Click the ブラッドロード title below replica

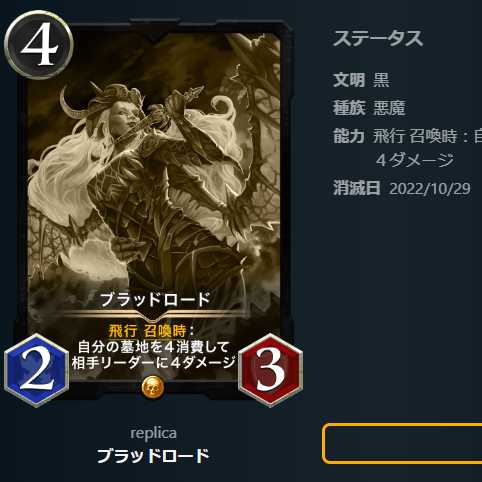pos(153,456)
